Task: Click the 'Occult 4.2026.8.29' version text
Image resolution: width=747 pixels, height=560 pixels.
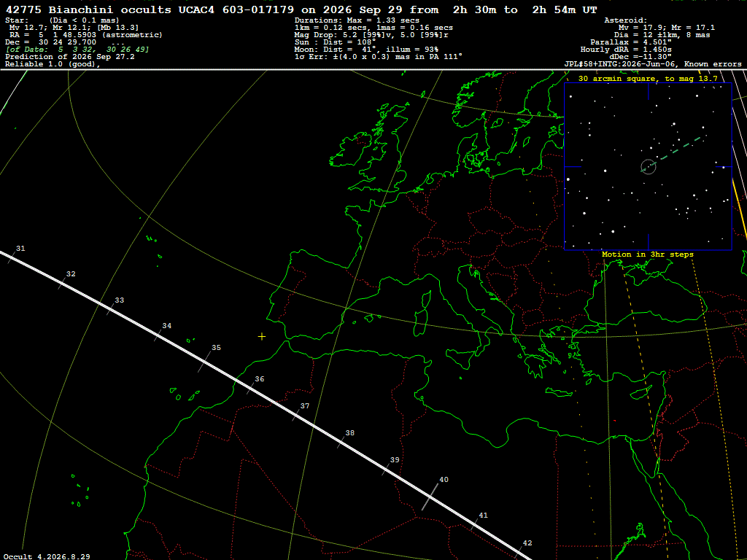Action: (47, 556)
